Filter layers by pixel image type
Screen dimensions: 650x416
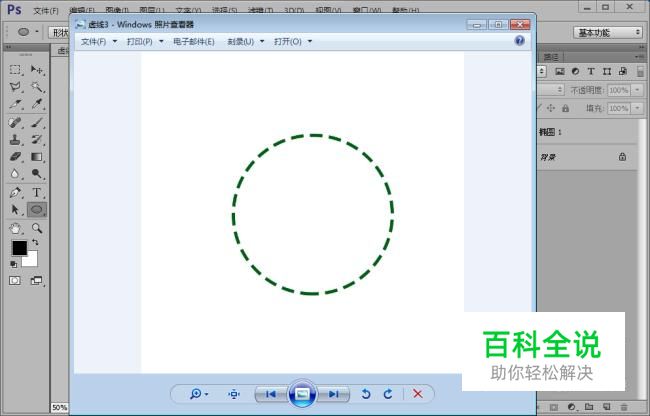pyautogui.click(x=560, y=71)
